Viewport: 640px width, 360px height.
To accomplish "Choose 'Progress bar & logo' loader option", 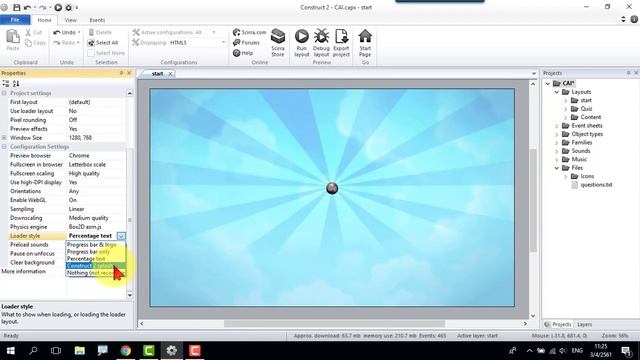I will [x=96, y=244].
